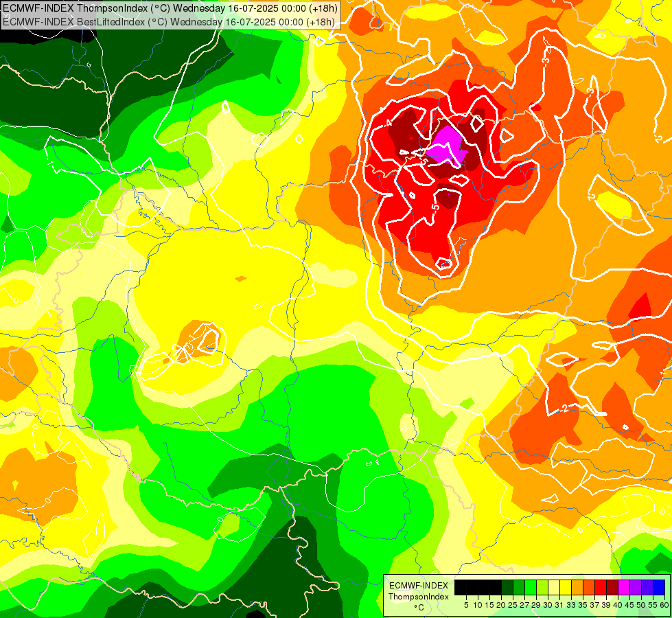The width and height of the screenshot is (672, 618).
Task: Click the ThompsonIndex title line at top
Action: pos(170,8)
